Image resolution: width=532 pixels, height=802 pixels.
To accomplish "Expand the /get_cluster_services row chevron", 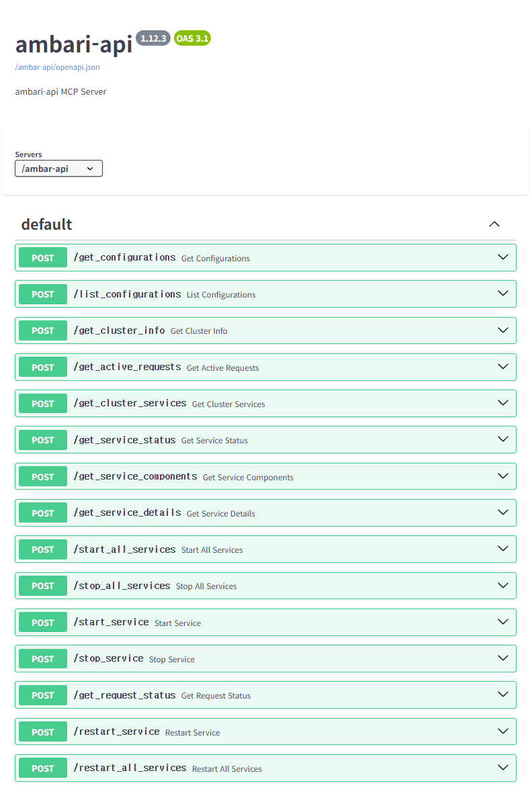I will pos(502,403).
